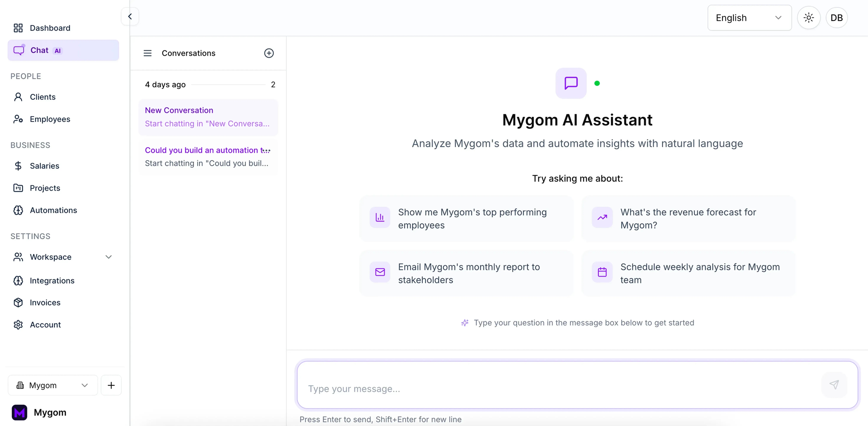The height and width of the screenshot is (426, 868).
Task: Open the DB profile avatar
Action: [x=837, y=17]
